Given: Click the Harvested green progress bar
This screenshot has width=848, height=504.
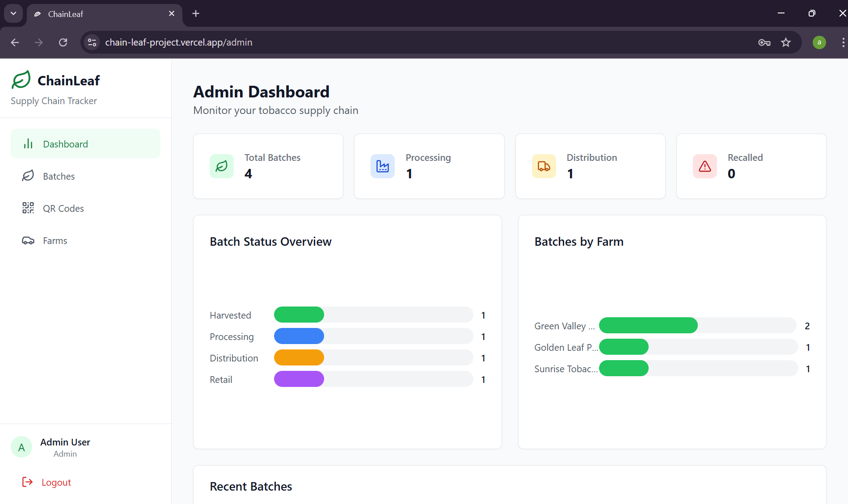Looking at the screenshot, I should tap(299, 315).
